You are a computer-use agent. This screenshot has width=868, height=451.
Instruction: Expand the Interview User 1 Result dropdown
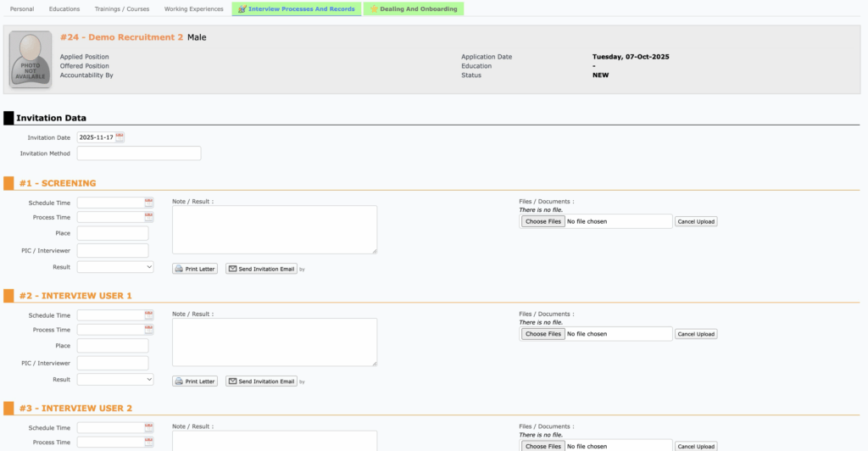[115, 380]
